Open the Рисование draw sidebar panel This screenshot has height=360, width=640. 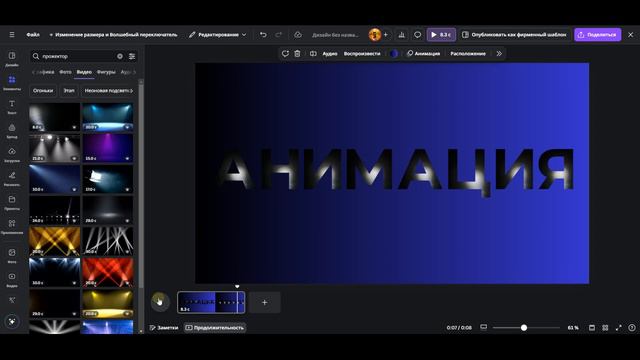12,179
